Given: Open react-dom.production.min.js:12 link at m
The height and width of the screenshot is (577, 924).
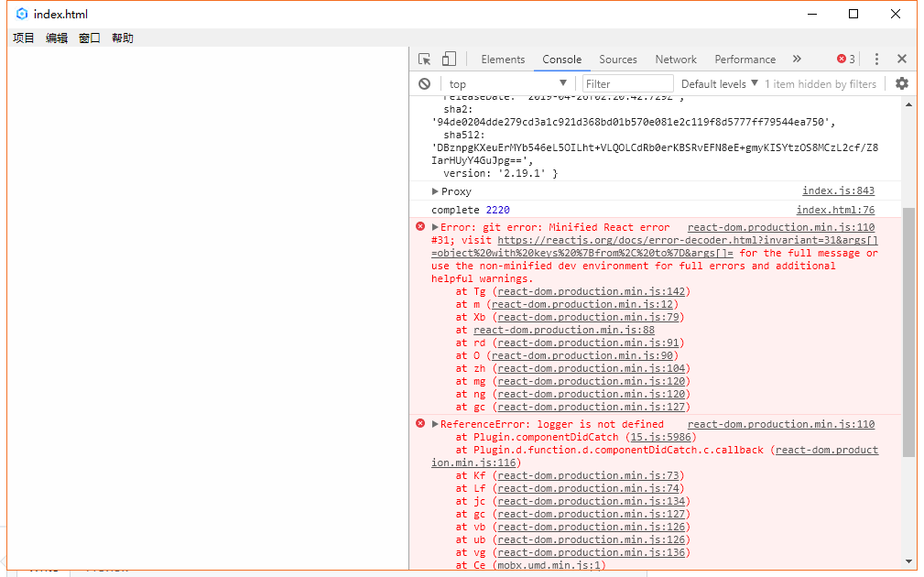Looking at the screenshot, I should tap(582, 305).
